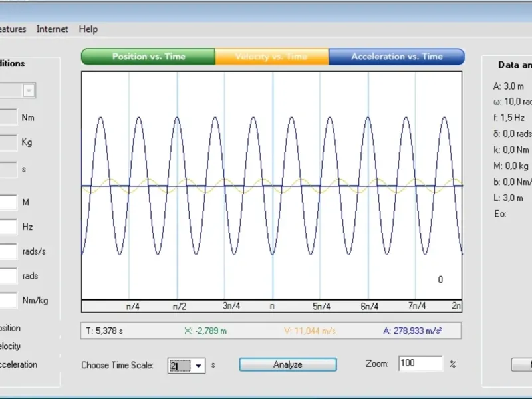Click the input field labeled M
532x399 pixels.
click(x=8, y=203)
